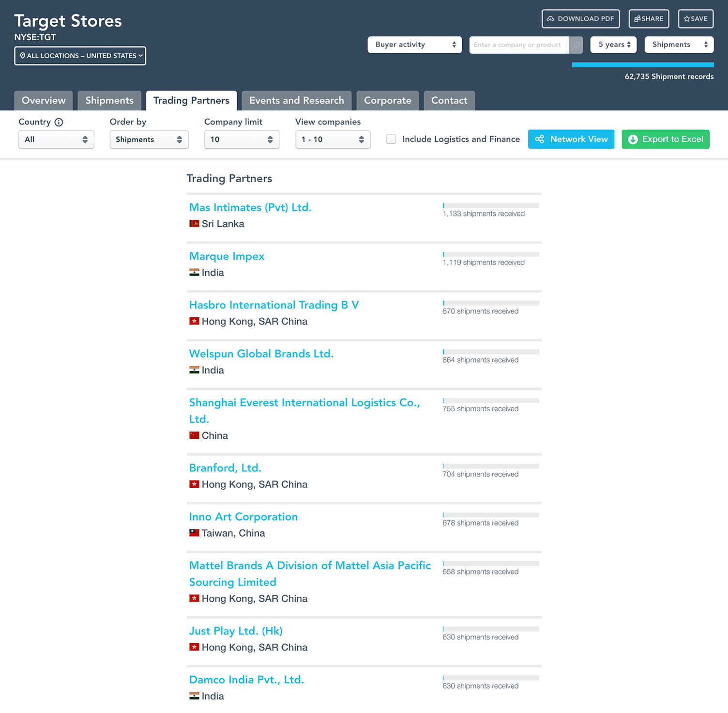Click the Download PDF cloud icon
This screenshot has width=728, height=713.
[x=550, y=19]
